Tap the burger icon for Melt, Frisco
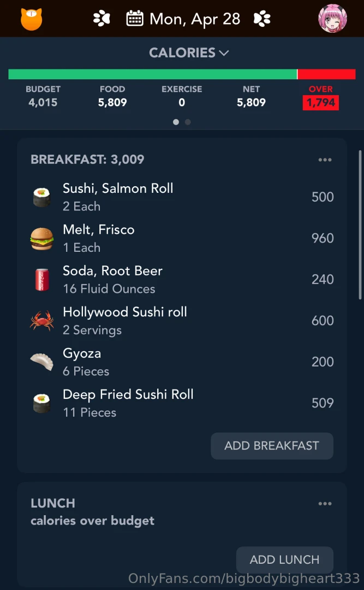The image size is (364, 590). (41, 239)
